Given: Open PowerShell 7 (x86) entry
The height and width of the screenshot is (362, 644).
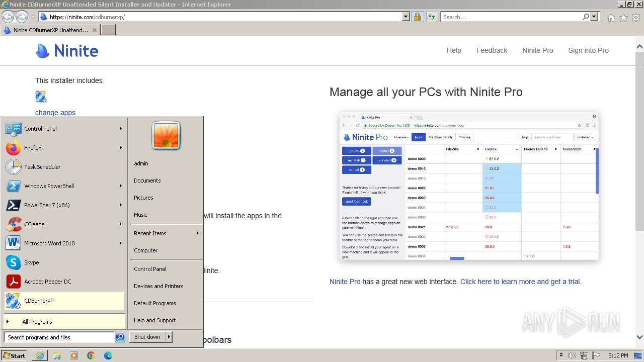Looking at the screenshot, I should [64, 205].
